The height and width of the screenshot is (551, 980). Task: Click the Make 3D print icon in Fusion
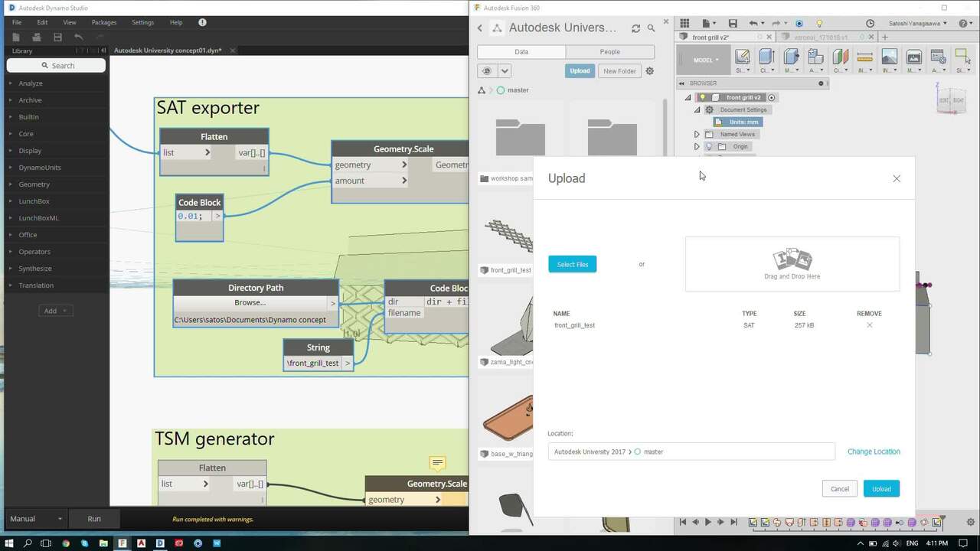(913, 57)
